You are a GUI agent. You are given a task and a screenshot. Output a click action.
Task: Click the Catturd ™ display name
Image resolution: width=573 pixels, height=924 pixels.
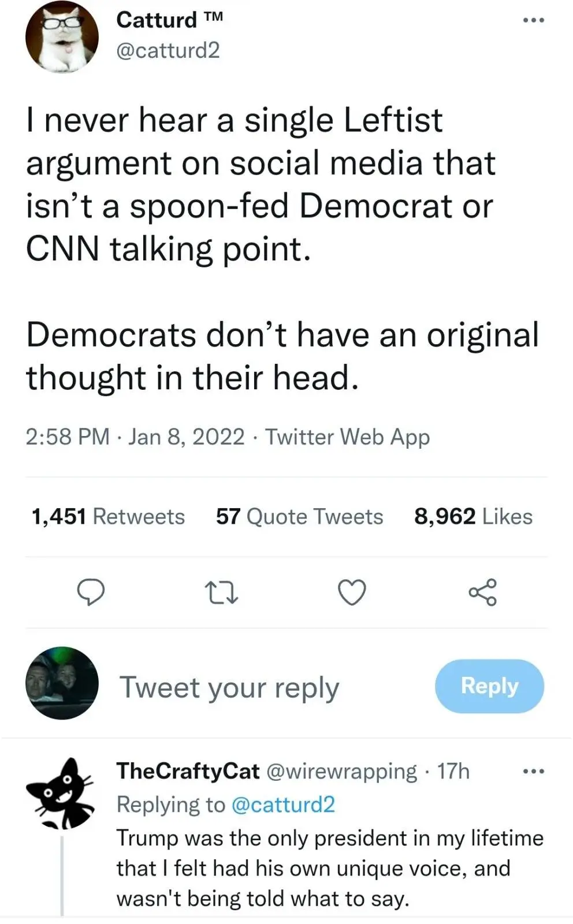click(x=169, y=20)
